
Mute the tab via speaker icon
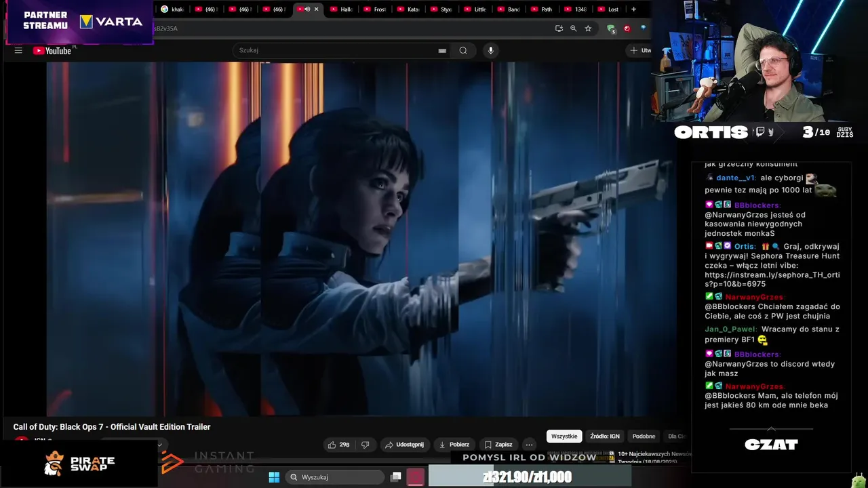click(x=307, y=9)
